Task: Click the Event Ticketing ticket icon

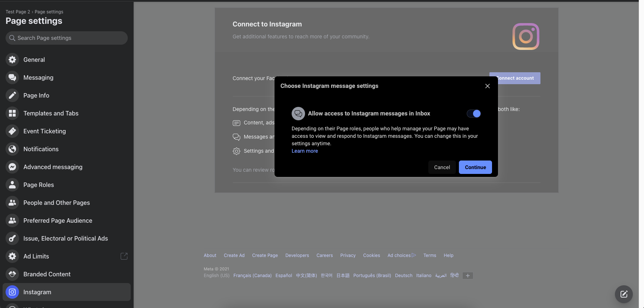Action: coord(12,131)
